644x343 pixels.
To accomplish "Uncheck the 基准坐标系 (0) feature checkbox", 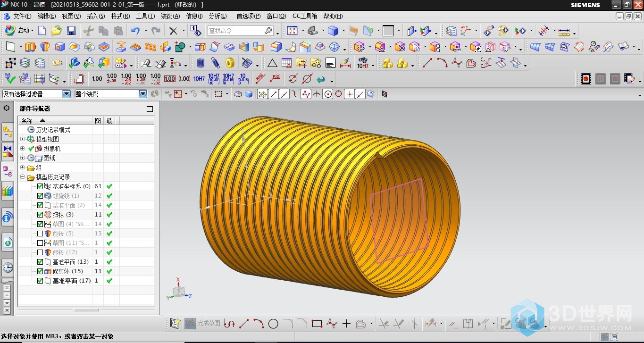I will click(x=40, y=186).
